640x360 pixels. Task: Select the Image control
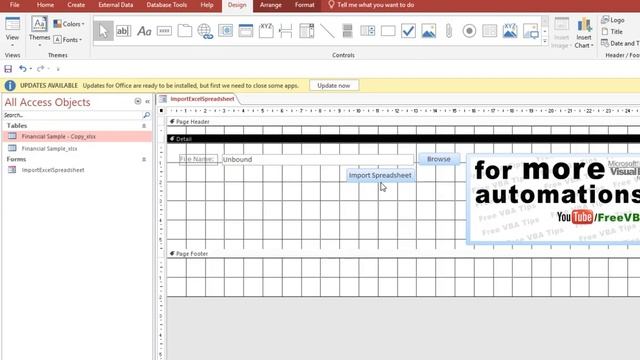pyautogui.click(x=531, y=31)
